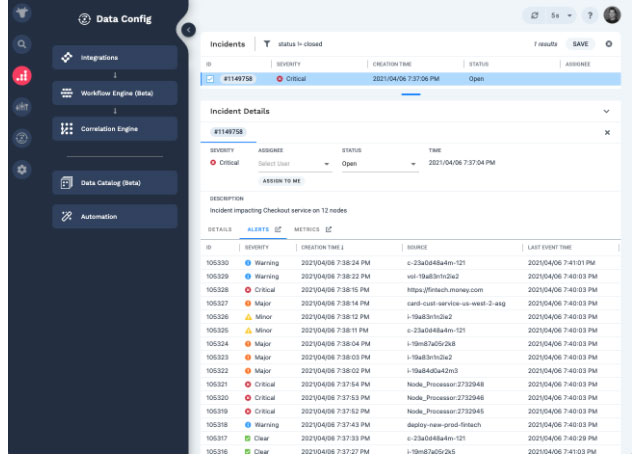This screenshot has height=466, width=644.
Task: Click the ASSIGN TO ME button
Action: [281, 181]
